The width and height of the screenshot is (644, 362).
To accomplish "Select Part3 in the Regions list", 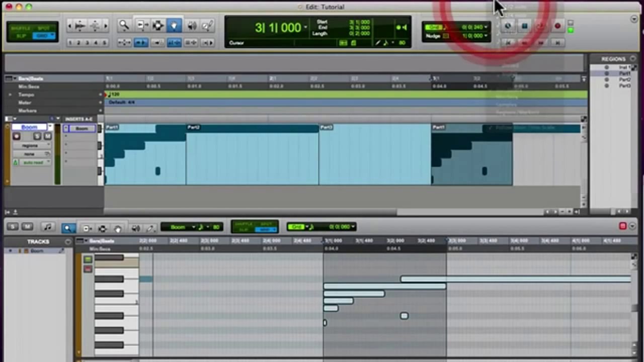I will click(x=624, y=85).
